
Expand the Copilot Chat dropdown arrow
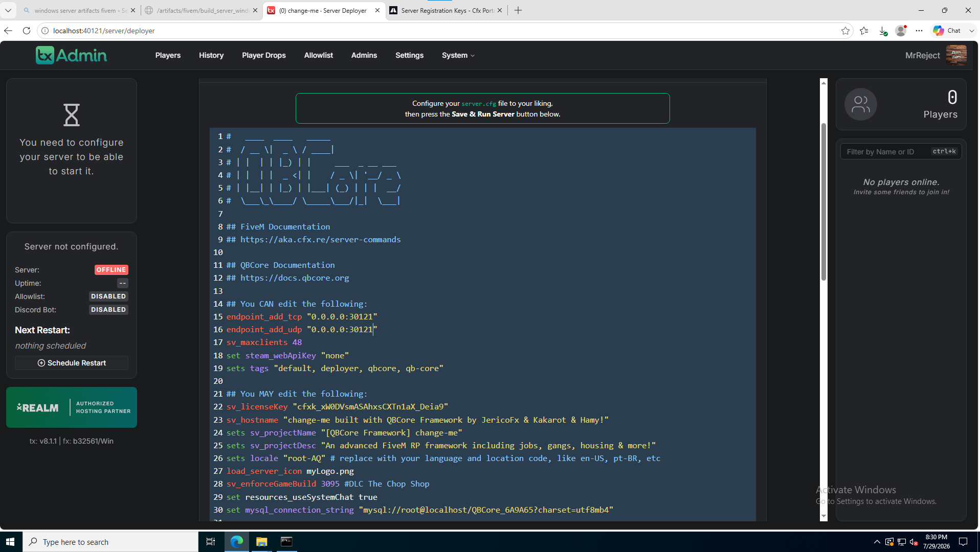(x=972, y=31)
